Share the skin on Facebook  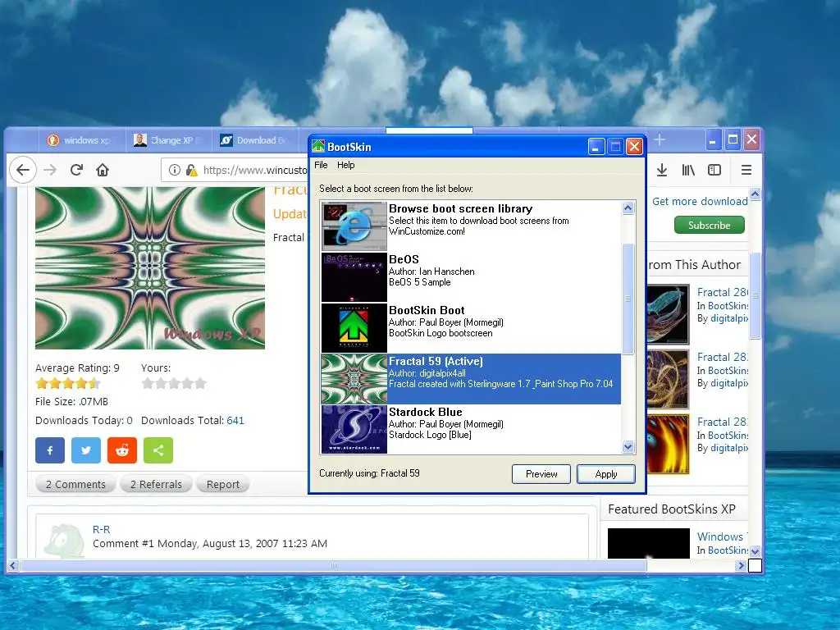click(x=50, y=450)
